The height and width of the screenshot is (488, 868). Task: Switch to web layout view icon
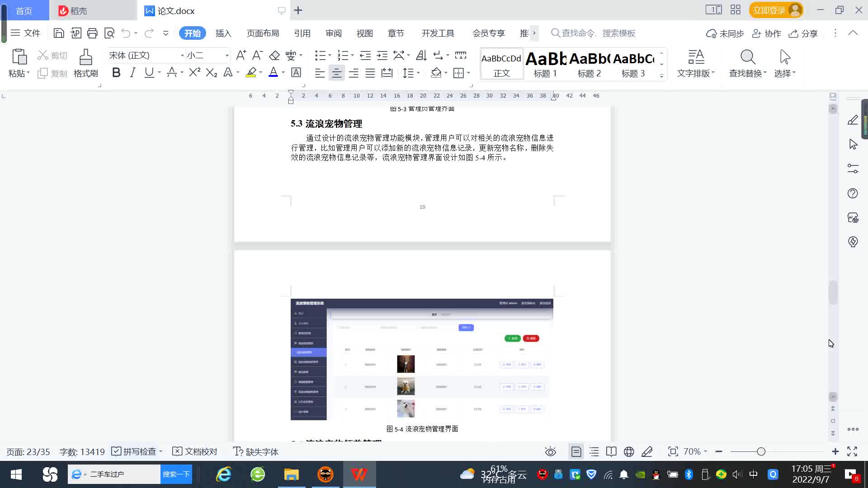pyautogui.click(x=629, y=451)
